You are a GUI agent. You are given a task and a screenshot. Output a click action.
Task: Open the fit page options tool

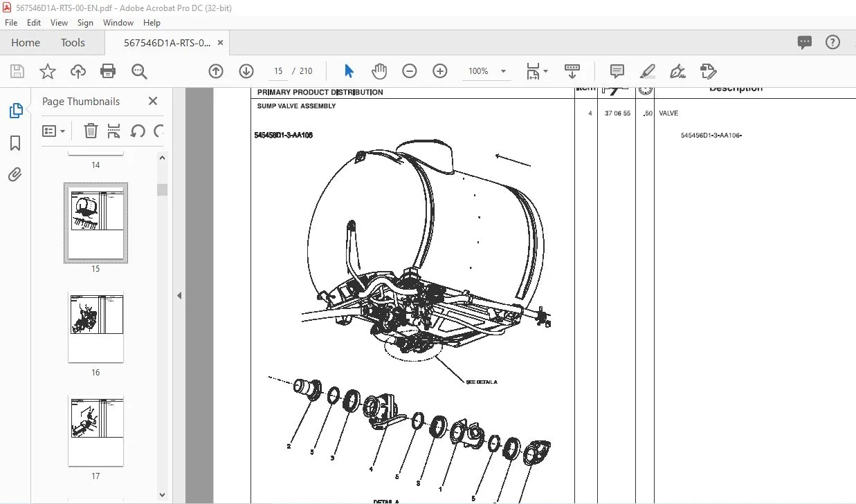pyautogui.click(x=532, y=71)
